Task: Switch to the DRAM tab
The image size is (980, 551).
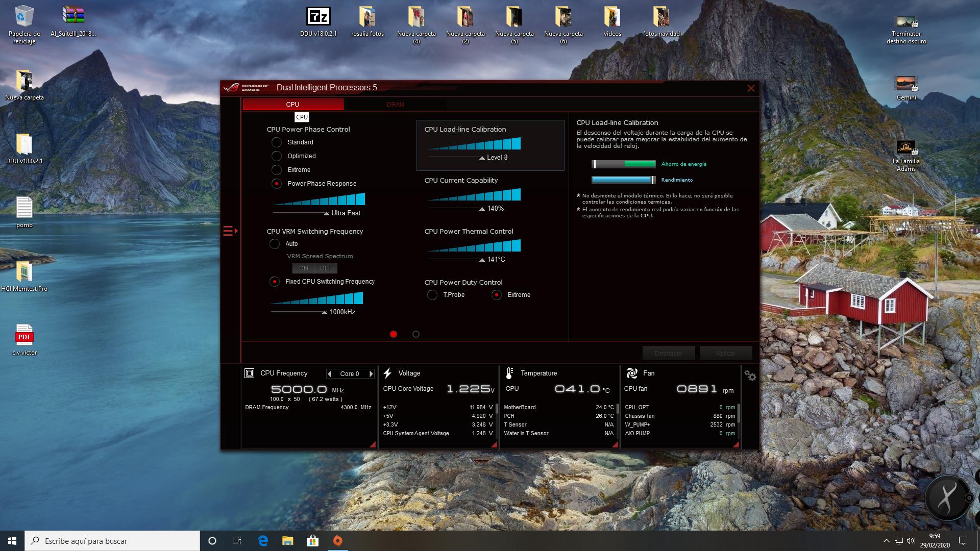Action: (x=395, y=105)
